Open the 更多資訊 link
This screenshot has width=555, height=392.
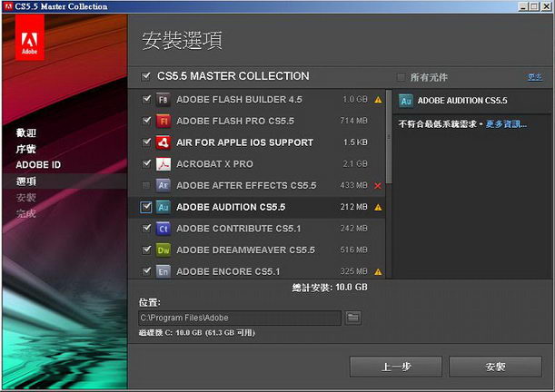pos(506,123)
